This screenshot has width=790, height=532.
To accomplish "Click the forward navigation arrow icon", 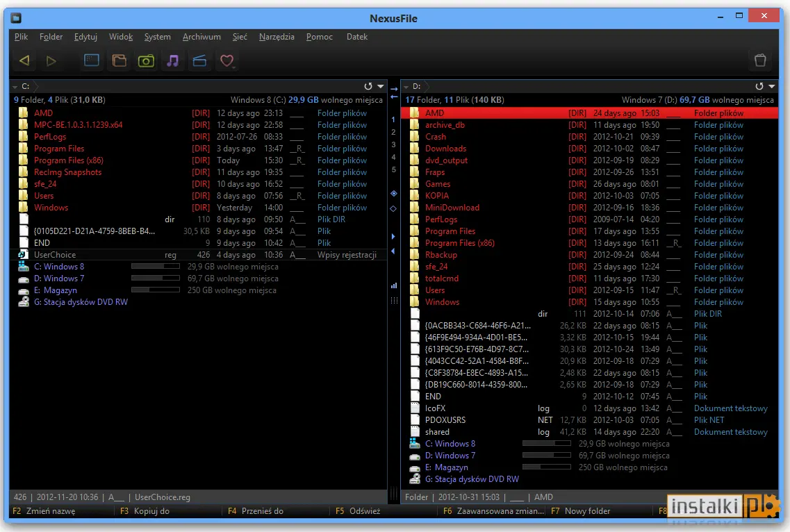I will [x=51, y=61].
